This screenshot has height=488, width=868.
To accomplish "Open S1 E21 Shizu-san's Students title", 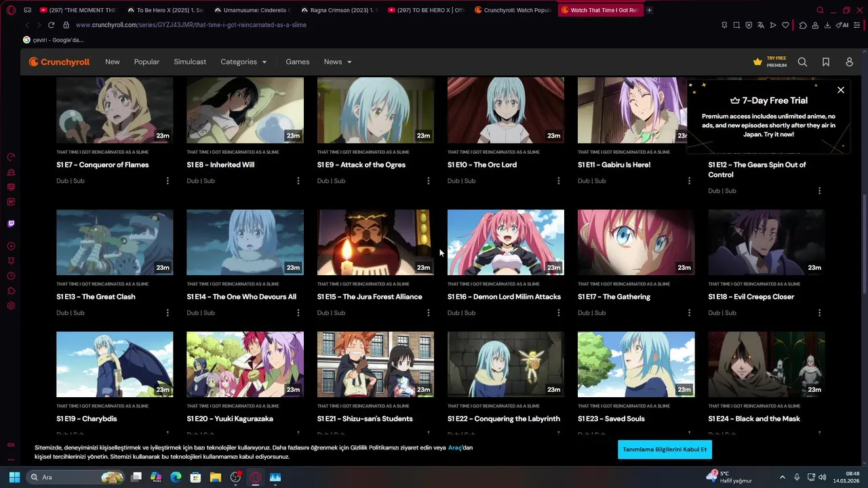I will (365, 419).
